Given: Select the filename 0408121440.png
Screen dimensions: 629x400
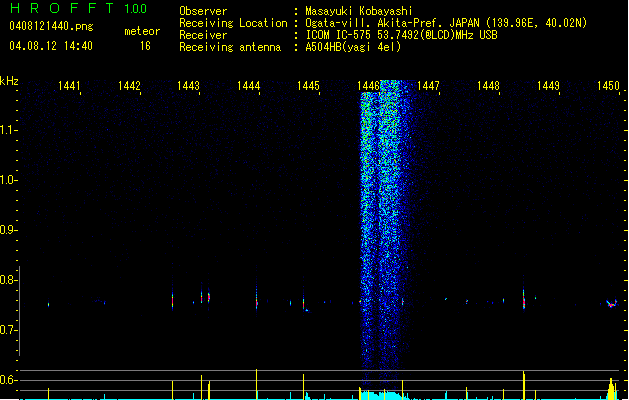Looking at the screenshot, I should pyautogui.click(x=51, y=26).
